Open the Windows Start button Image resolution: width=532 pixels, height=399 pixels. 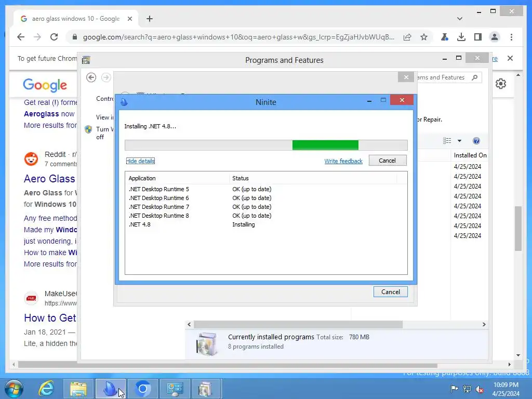[14, 389]
